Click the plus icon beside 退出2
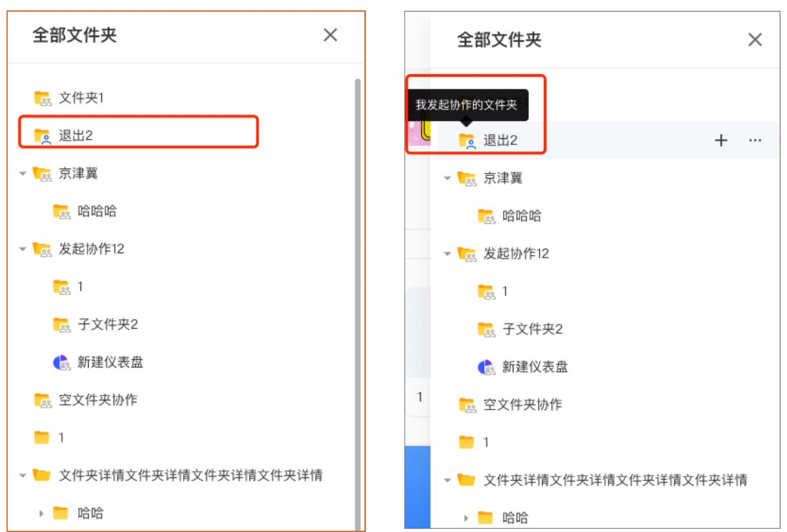 [x=721, y=140]
